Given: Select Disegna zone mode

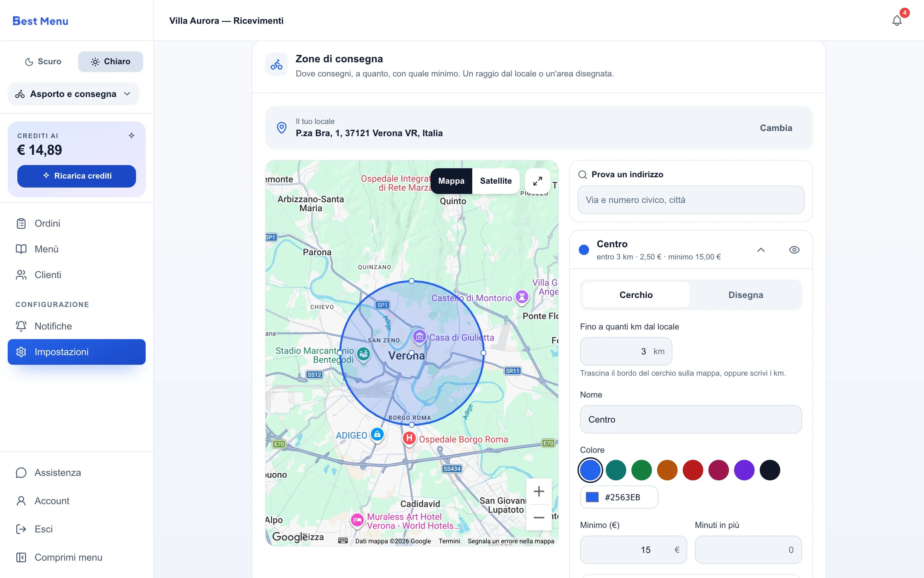Looking at the screenshot, I should (x=745, y=295).
